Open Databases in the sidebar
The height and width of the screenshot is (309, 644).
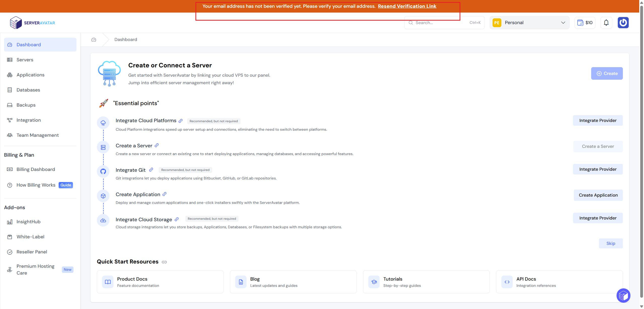pyautogui.click(x=40, y=90)
